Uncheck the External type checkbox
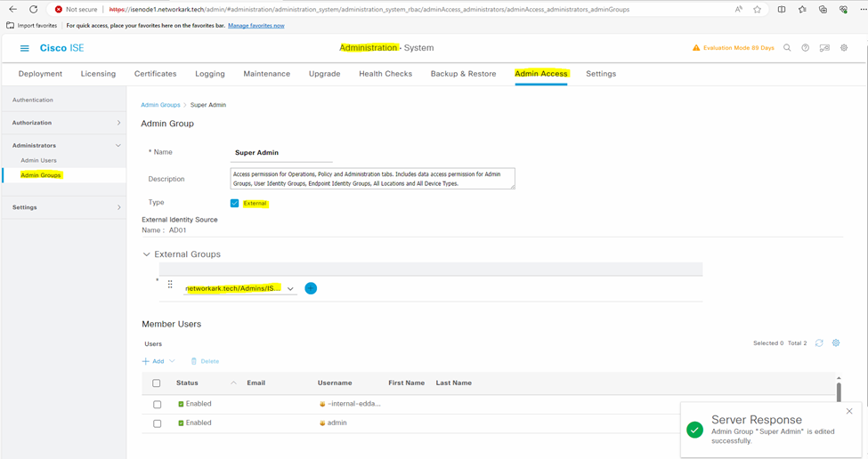Viewport: 868px width, 459px height. coord(235,203)
